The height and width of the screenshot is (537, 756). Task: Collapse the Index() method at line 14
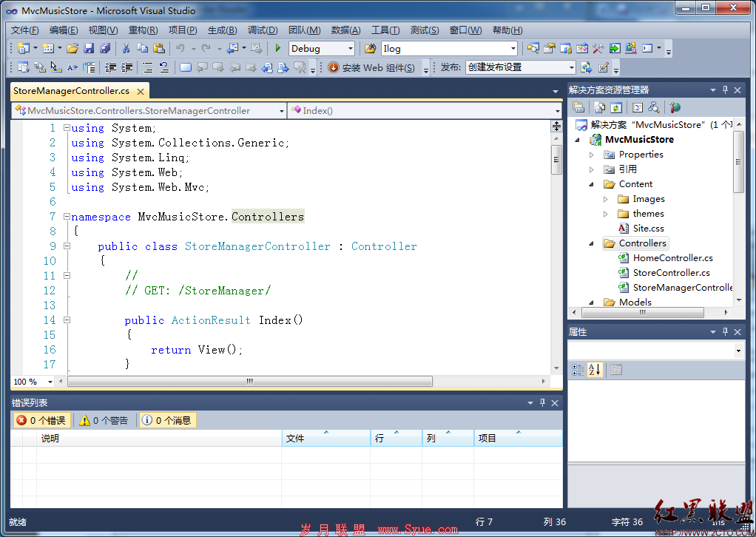point(67,320)
